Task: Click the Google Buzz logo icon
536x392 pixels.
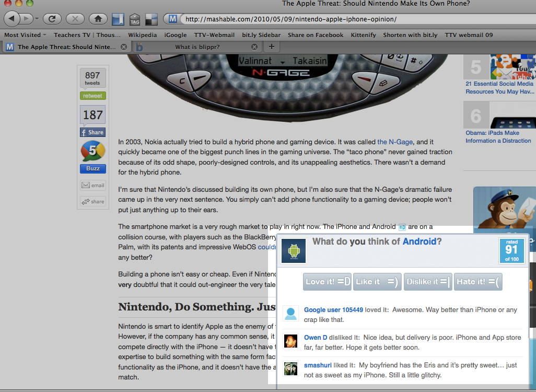Action: pos(92,151)
